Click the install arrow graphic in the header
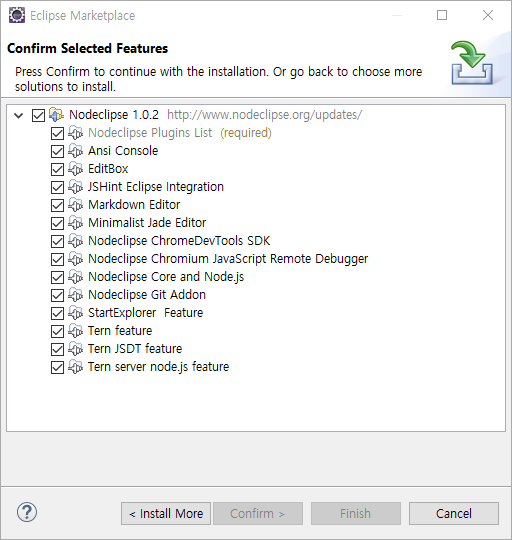512x540 pixels. coord(472,63)
